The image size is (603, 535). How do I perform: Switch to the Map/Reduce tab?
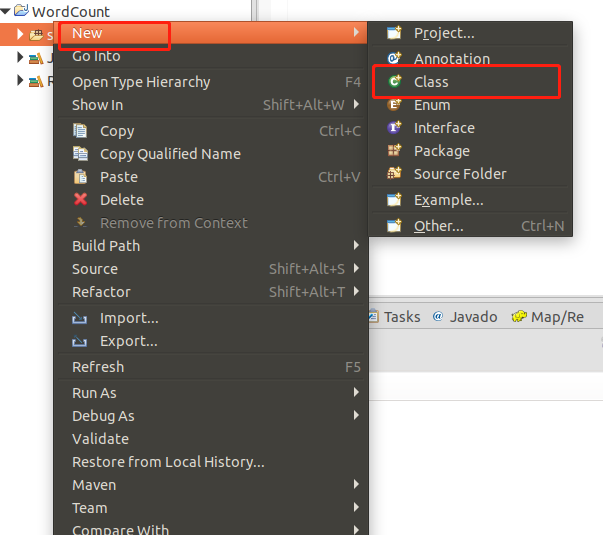pyautogui.click(x=548, y=317)
